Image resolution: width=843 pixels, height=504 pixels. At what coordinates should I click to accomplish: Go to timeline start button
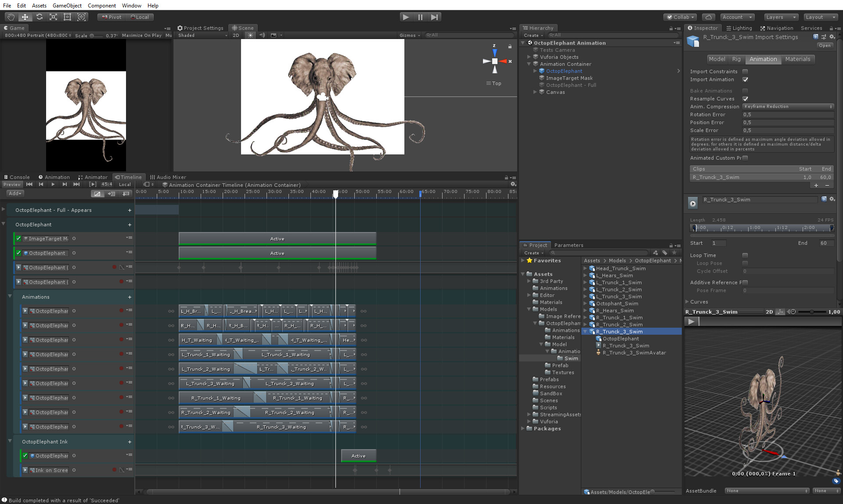coord(29,184)
